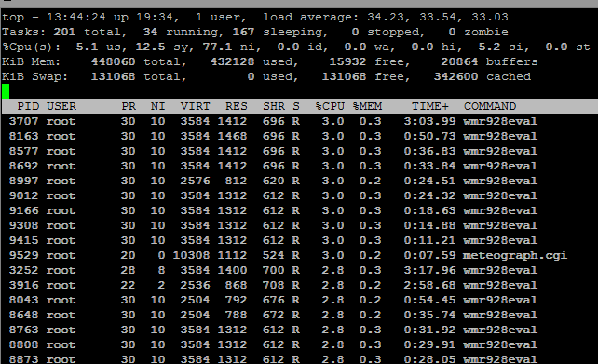Screen dimensions: 598x364
Task: Click the load average values
Action: [x=438, y=17]
